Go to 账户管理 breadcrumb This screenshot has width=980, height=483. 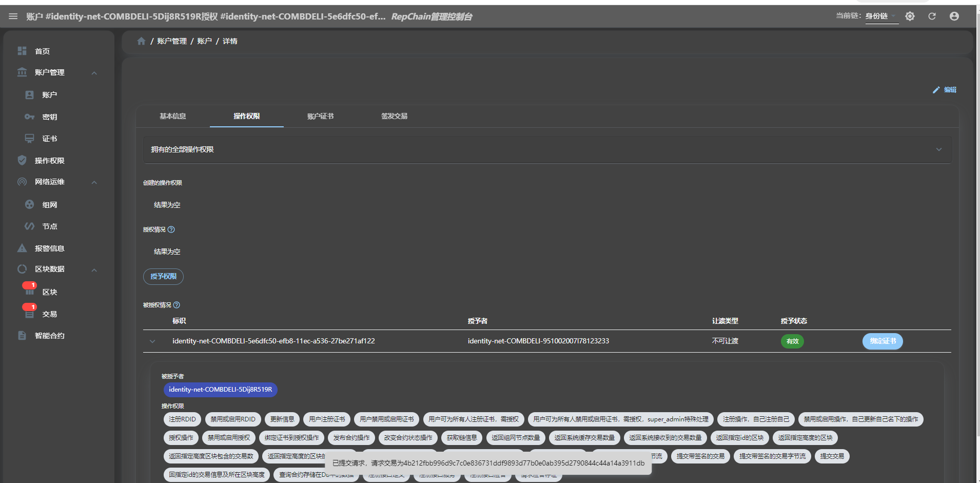pos(172,41)
